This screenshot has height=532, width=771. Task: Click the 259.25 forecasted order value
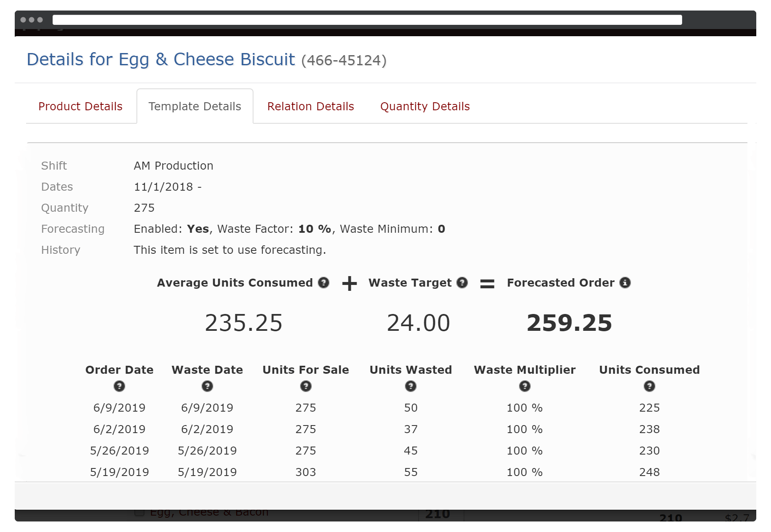point(569,322)
